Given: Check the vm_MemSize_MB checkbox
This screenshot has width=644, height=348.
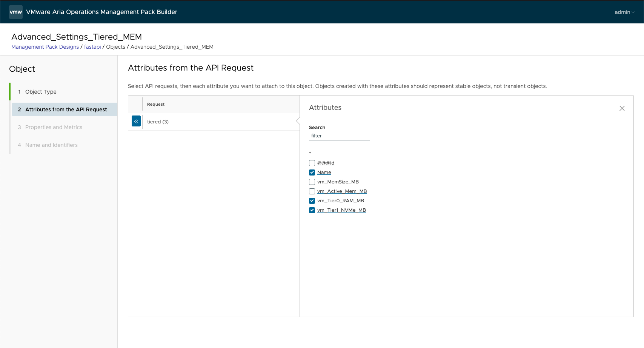Looking at the screenshot, I should point(312,182).
